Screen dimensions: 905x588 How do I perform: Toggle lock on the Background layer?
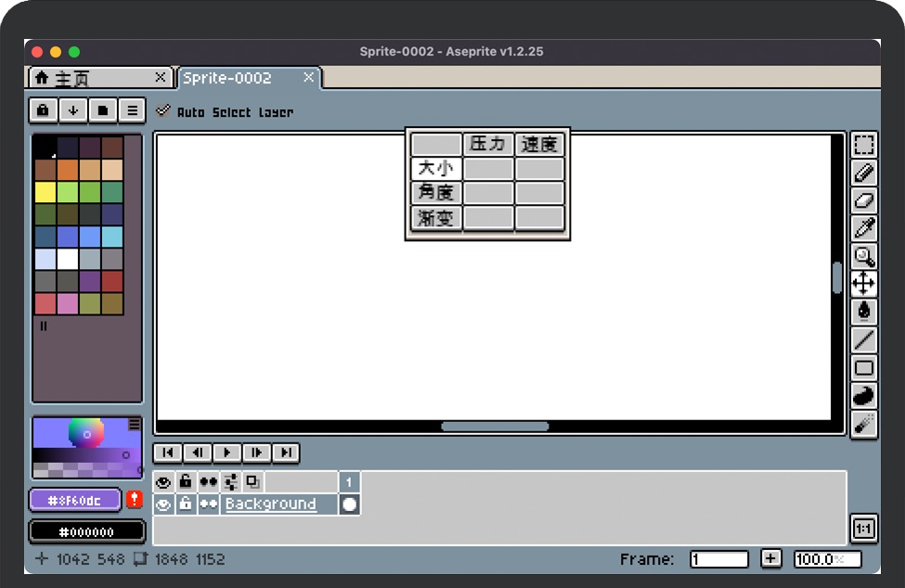pyautogui.click(x=186, y=505)
